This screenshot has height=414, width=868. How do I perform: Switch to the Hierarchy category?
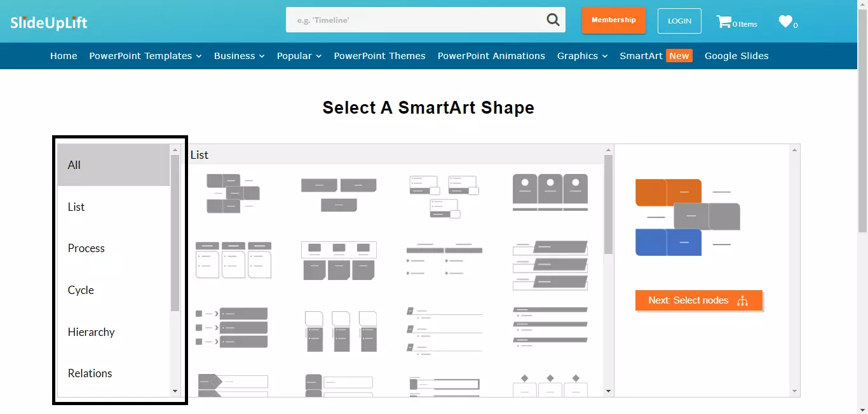(x=92, y=332)
